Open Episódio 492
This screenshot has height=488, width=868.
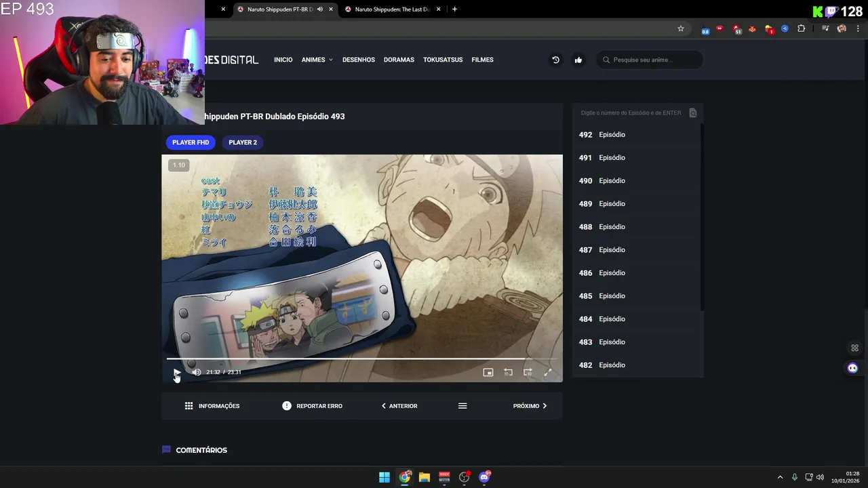[636, 135]
